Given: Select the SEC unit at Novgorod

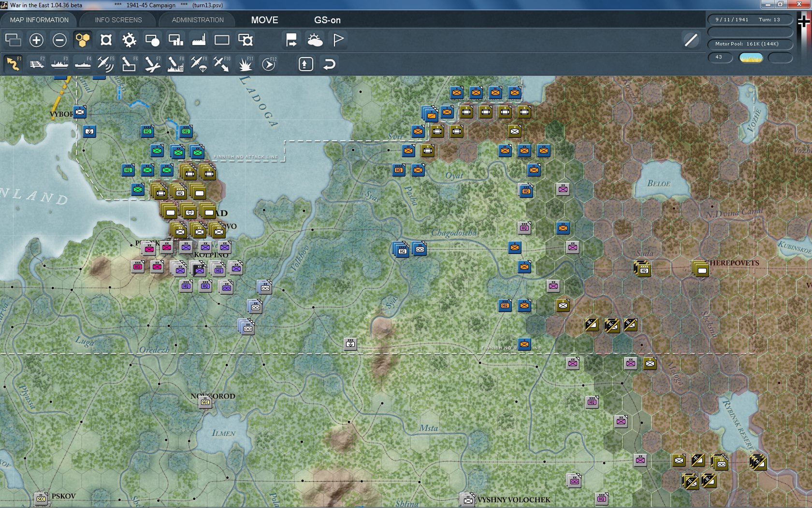Looking at the screenshot, I should (x=205, y=402).
